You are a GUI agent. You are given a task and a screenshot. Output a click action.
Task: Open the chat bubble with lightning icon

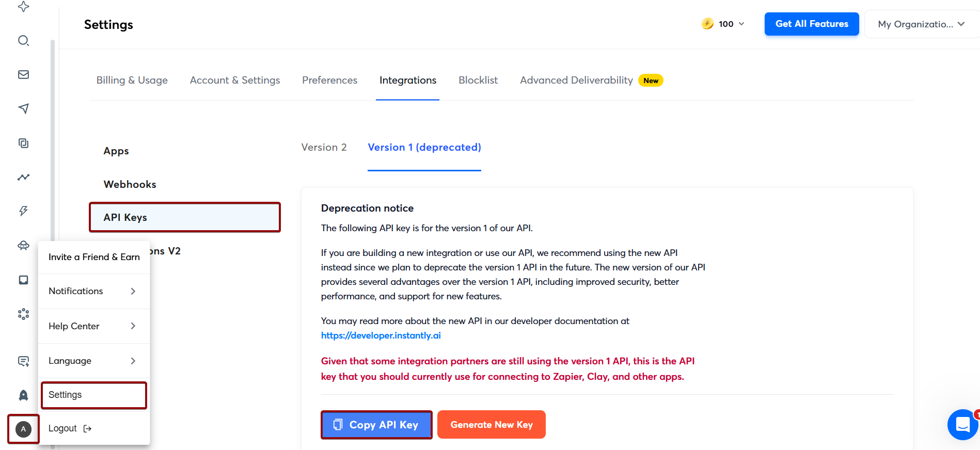click(x=23, y=361)
